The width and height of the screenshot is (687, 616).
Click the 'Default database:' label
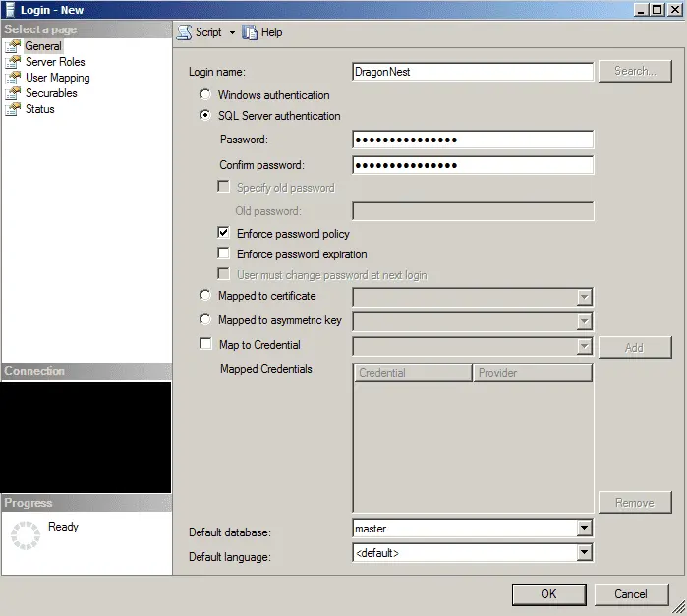230,532
